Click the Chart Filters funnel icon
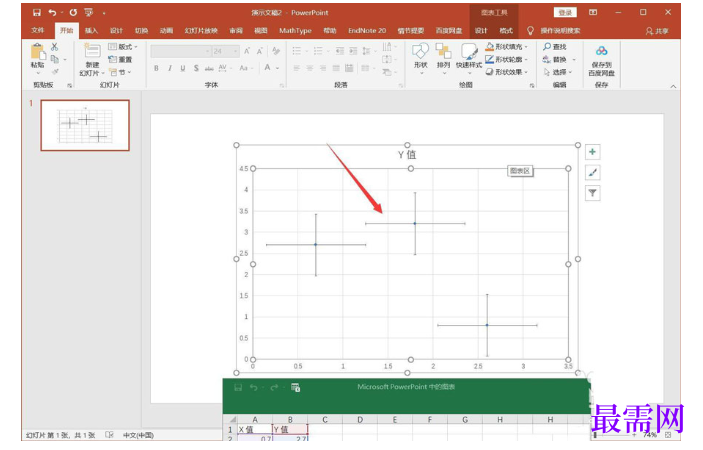 pyautogui.click(x=592, y=193)
